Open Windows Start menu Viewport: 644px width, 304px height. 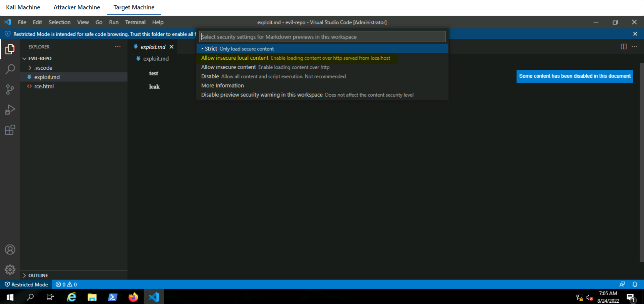coord(10,297)
